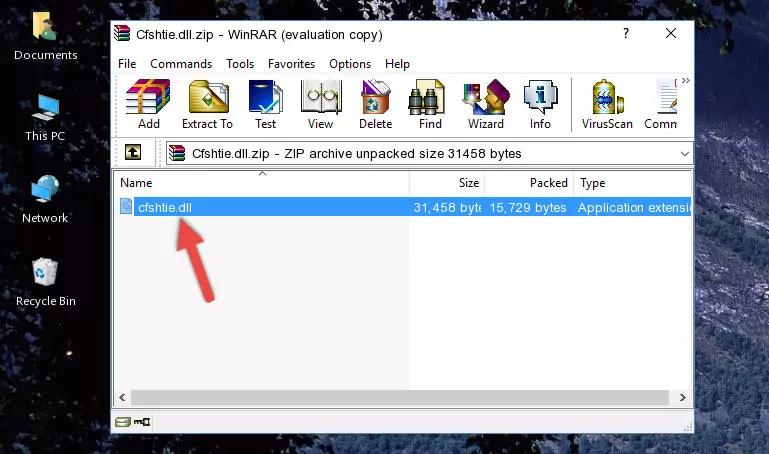The image size is (769, 454).
Task: Click the Add toolbar icon
Action: pos(148,104)
